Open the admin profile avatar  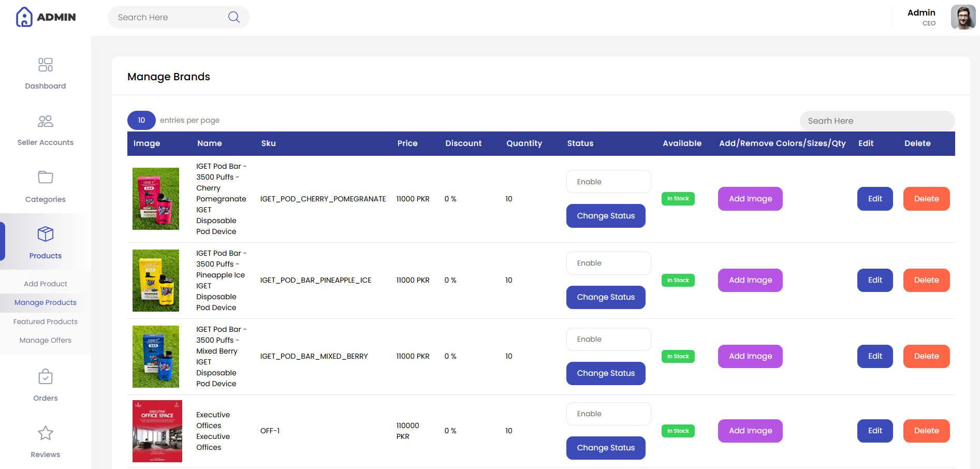[x=963, y=18]
